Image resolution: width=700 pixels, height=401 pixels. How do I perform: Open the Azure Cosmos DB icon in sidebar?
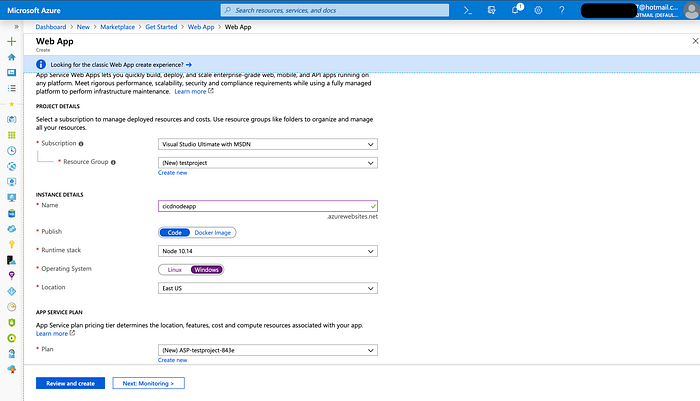pos(12,229)
